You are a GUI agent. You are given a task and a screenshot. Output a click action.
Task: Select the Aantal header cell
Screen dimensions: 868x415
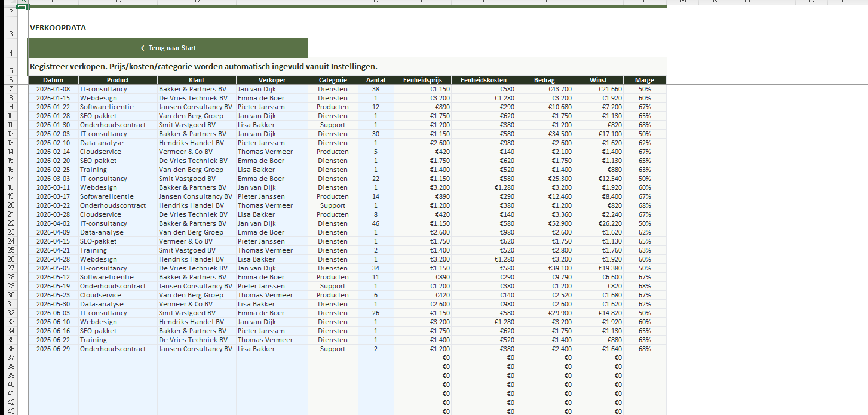[376, 80]
